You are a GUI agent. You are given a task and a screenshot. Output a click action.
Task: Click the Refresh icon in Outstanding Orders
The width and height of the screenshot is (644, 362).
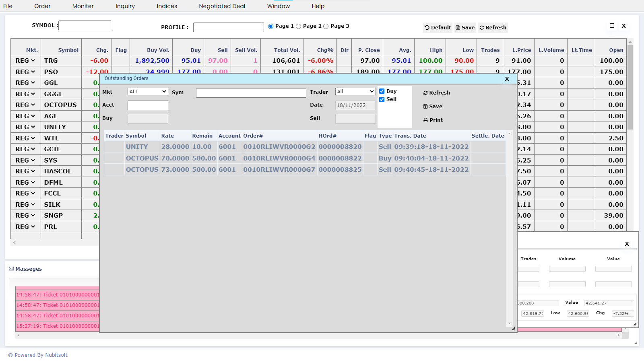tap(425, 93)
